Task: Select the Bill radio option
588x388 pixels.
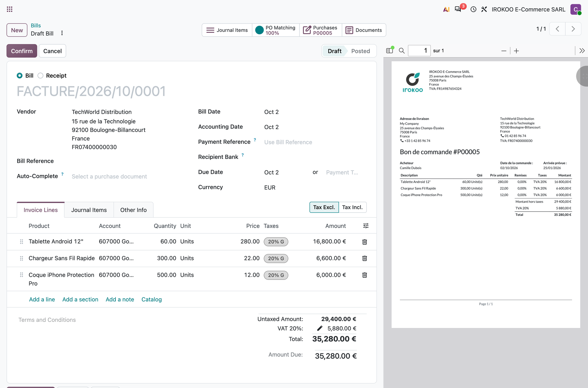Action: [x=20, y=76]
